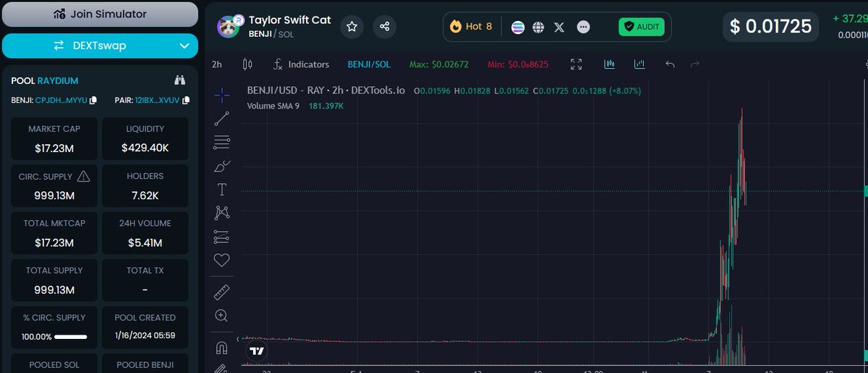Screen dimensions: 868x373
Task: Select the text annotation tool
Action: [222, 190]
